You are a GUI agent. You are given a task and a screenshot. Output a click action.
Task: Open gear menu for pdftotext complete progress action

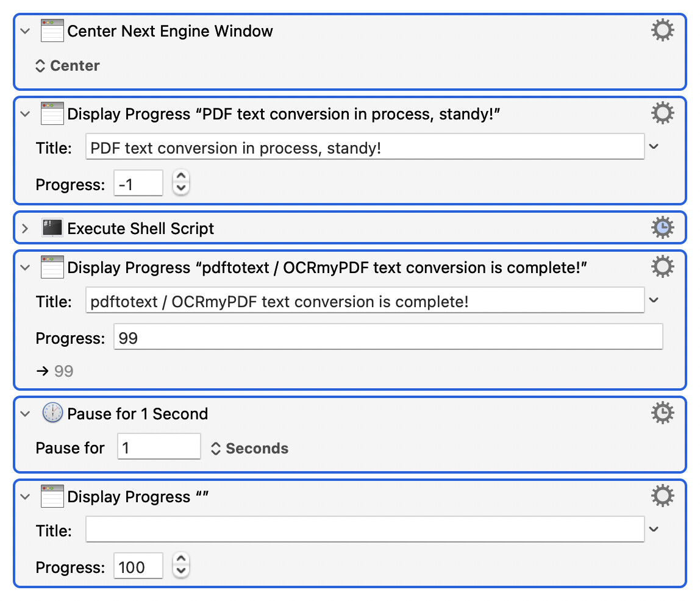pos(662,267)
